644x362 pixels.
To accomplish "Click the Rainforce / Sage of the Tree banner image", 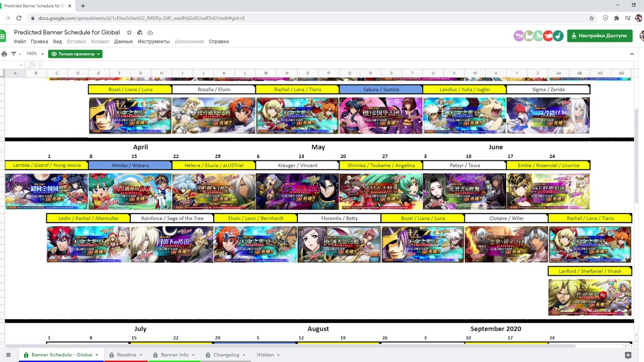I will pyautogui.click(x=172, y=244).
